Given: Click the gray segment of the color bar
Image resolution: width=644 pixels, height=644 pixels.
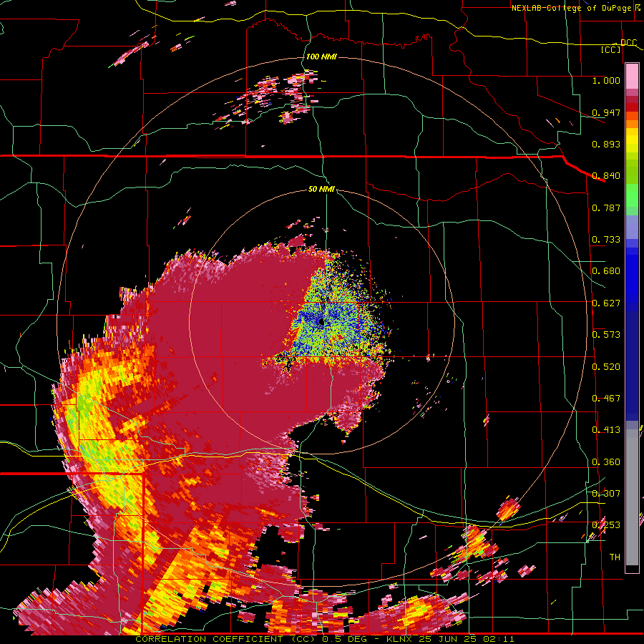Looking at the screenshot, I should 632,497.
